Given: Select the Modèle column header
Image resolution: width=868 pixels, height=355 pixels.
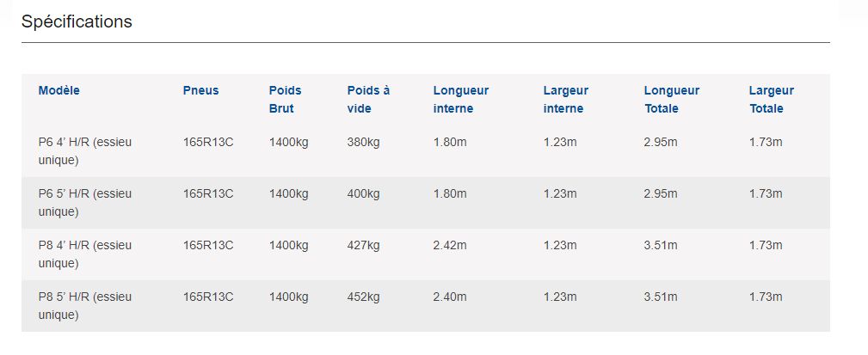Looking at the screenshot, I should click(58, 90).
